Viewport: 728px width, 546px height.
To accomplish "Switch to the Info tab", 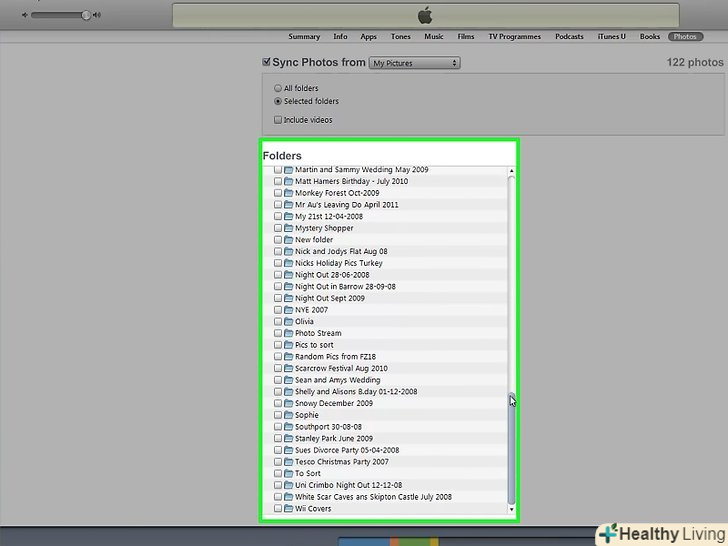I will [340, 36].
